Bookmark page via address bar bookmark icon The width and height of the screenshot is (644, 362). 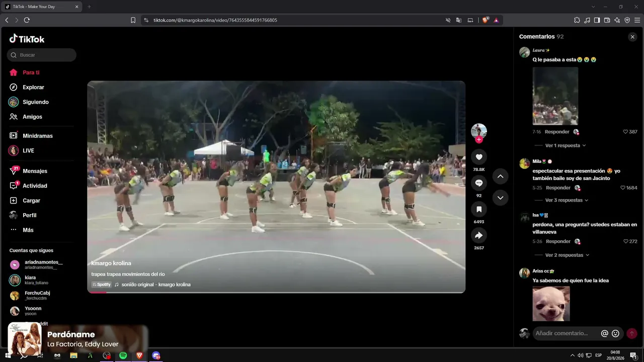click(x=133, y=20)
